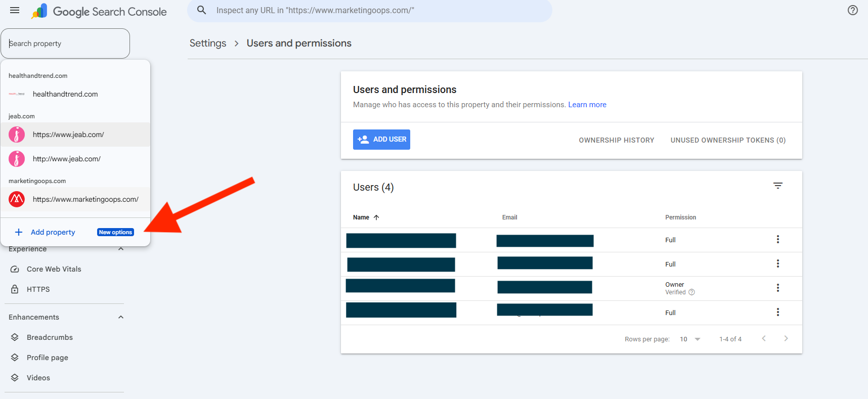Go back to Settings breadcrumb

coord(208,43)
